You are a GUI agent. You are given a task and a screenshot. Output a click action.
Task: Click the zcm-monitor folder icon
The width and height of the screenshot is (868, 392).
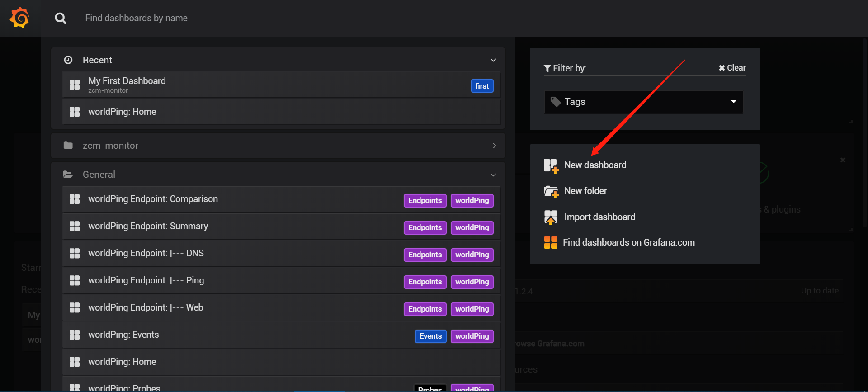click(68, 145)
